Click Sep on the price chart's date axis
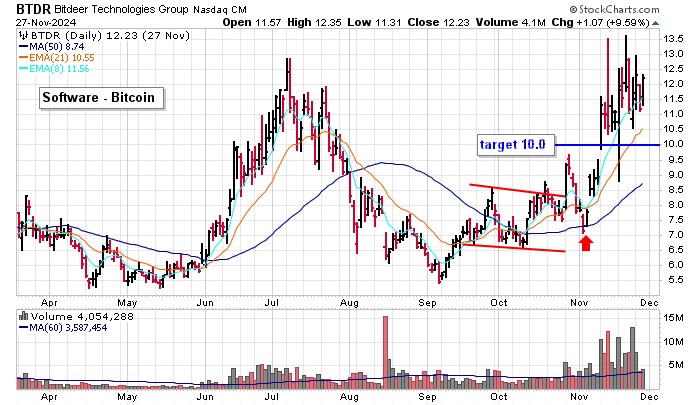Image resolution: width=700 pixels, height=405 pixels. click(x=427, y=303)
